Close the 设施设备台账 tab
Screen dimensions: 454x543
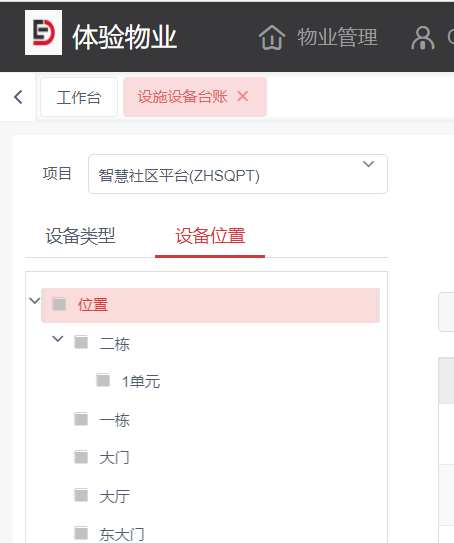(243, 96)
